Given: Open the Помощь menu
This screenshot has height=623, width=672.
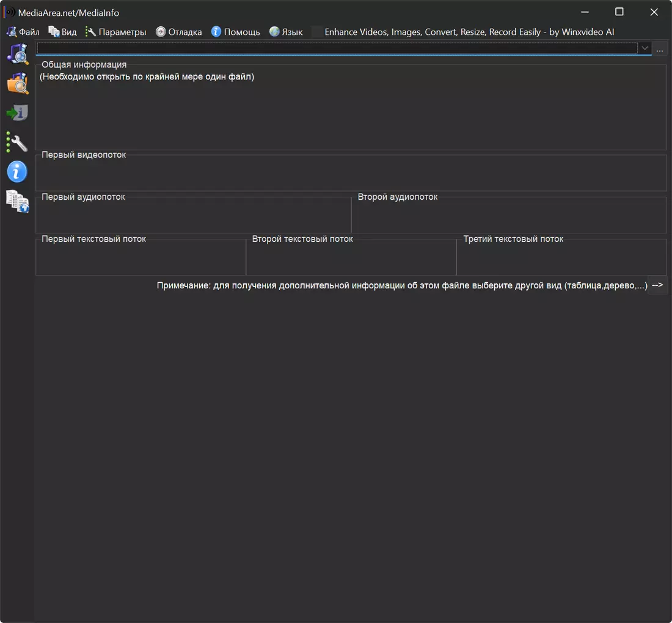Looking at the screenshot, I should pyautogui.click(x=236, y=32).
